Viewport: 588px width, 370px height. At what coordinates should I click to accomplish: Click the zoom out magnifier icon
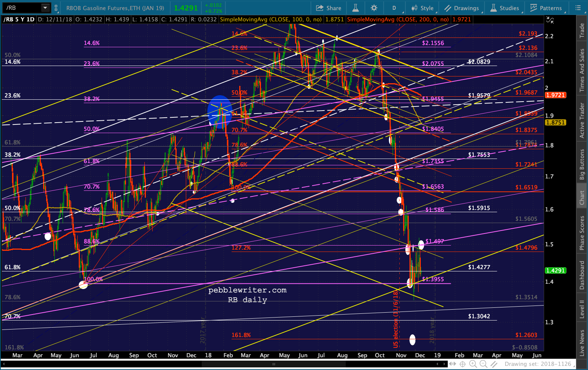[483, 364]
